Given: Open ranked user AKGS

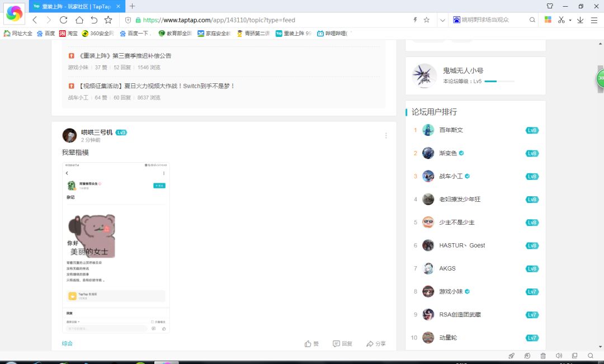Looking at the screenshot, I should 447,268.
